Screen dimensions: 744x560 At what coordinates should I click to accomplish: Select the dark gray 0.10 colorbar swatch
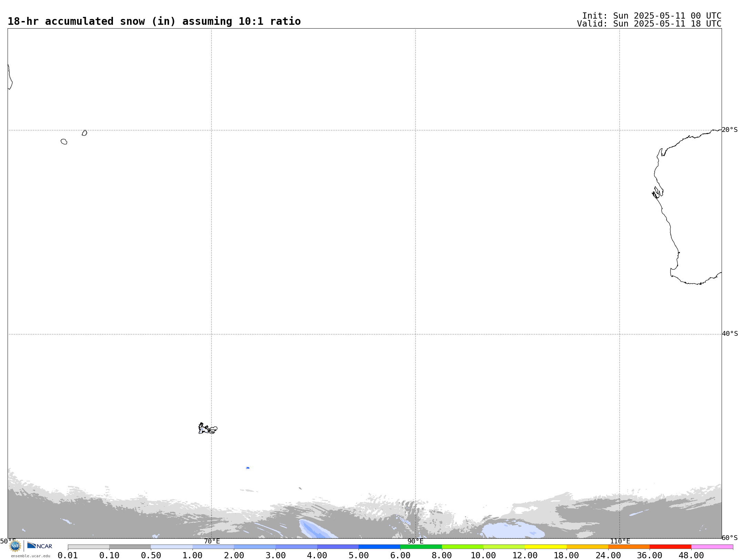click(130, 547)
